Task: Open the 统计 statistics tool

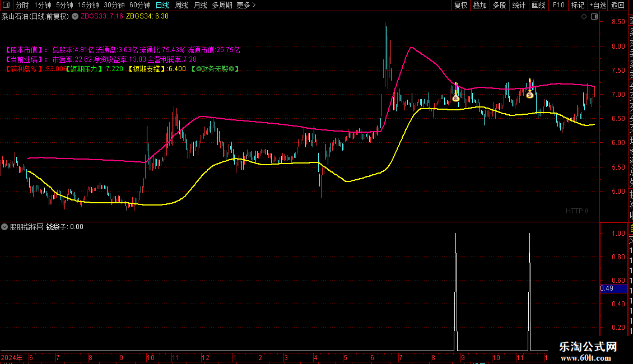Action: [519, 5]
